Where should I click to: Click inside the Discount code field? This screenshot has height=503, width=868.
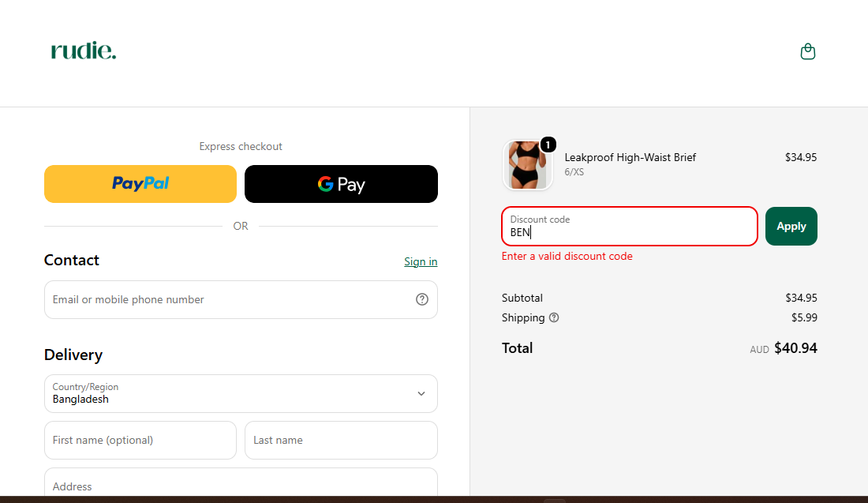[x=630, y=226]
